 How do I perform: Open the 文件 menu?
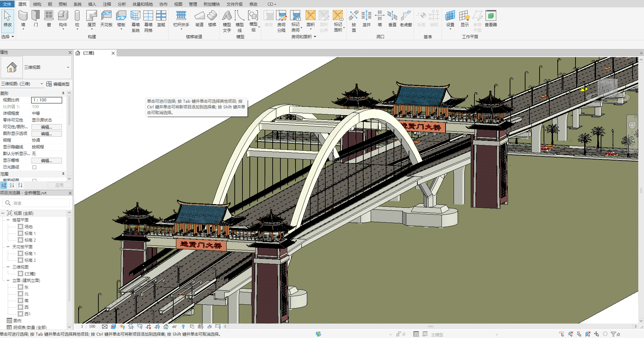coord(7,4)
